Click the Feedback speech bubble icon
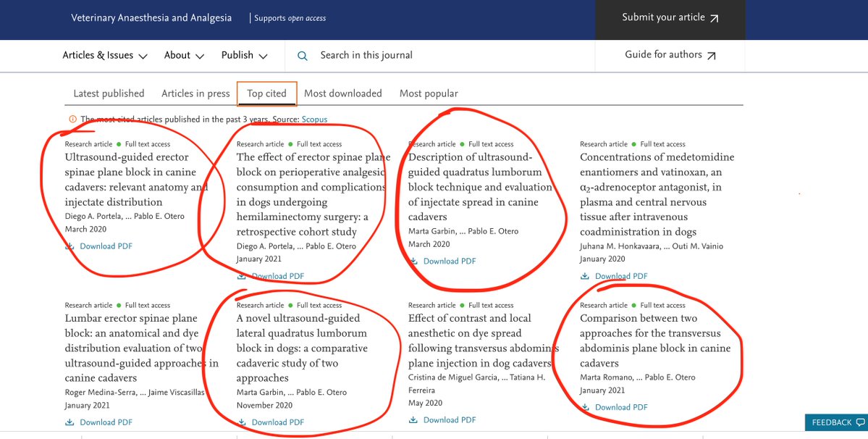The image size is (868, 439). (860, 422)
